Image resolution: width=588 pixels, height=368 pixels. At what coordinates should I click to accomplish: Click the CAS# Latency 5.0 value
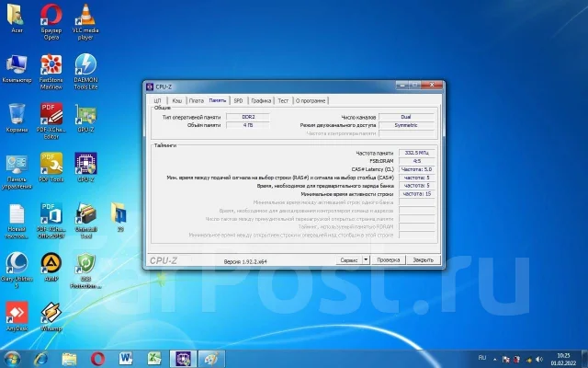click(416, 169)
